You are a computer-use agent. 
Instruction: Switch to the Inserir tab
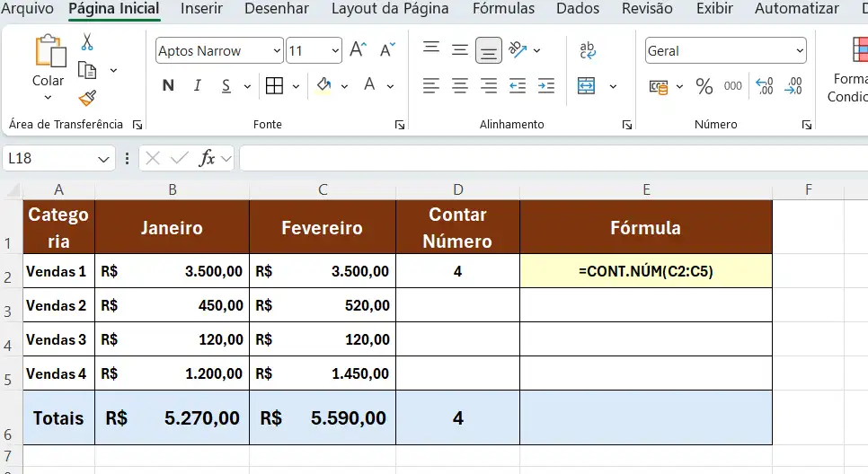point(201,9)
